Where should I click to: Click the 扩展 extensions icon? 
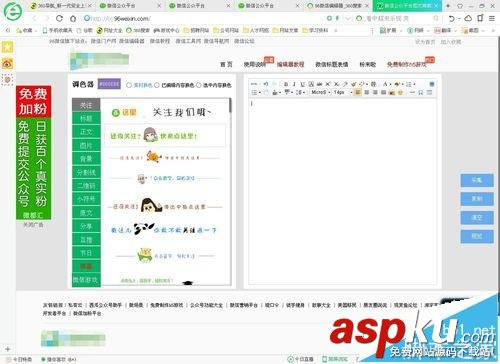tap(388, 30)
